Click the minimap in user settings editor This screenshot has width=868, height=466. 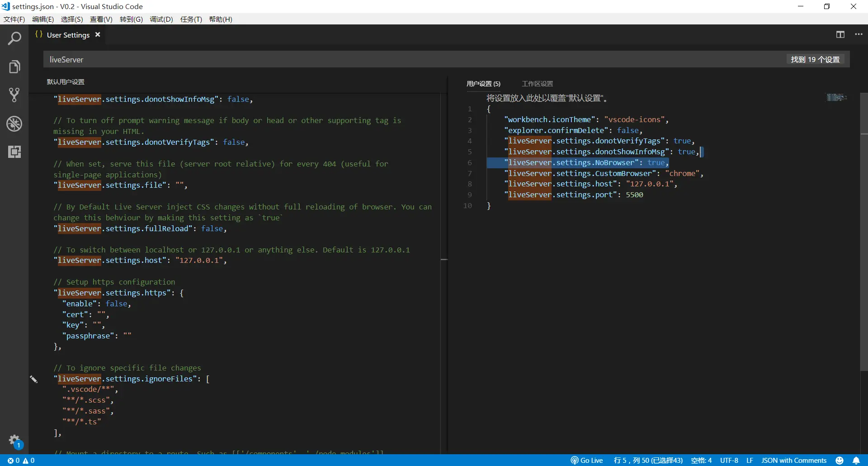[x=836, y=97]
